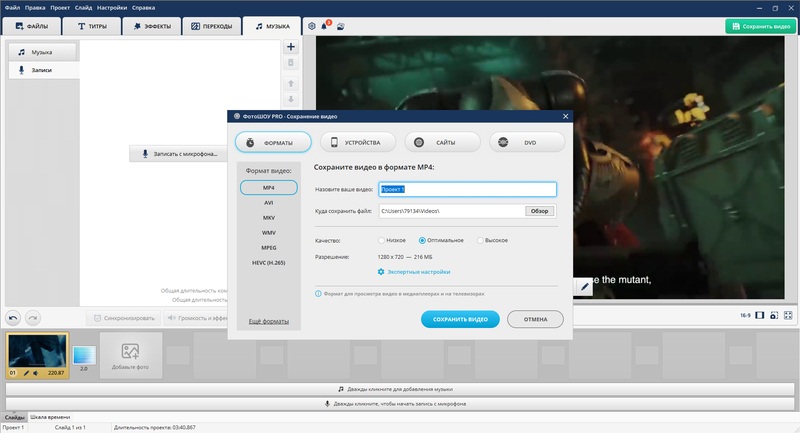Click the gear icon beside Экспертные настройки

[x=381, y=272]
